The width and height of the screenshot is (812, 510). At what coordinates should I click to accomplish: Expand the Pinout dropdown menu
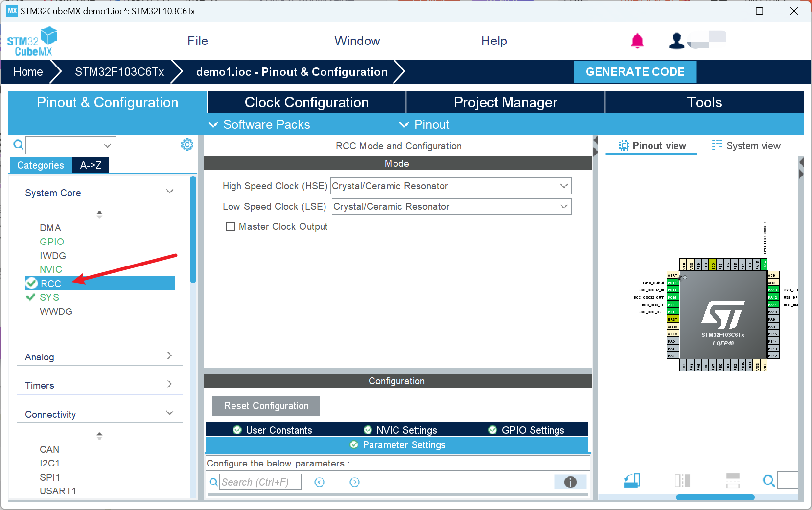point(424,124)
